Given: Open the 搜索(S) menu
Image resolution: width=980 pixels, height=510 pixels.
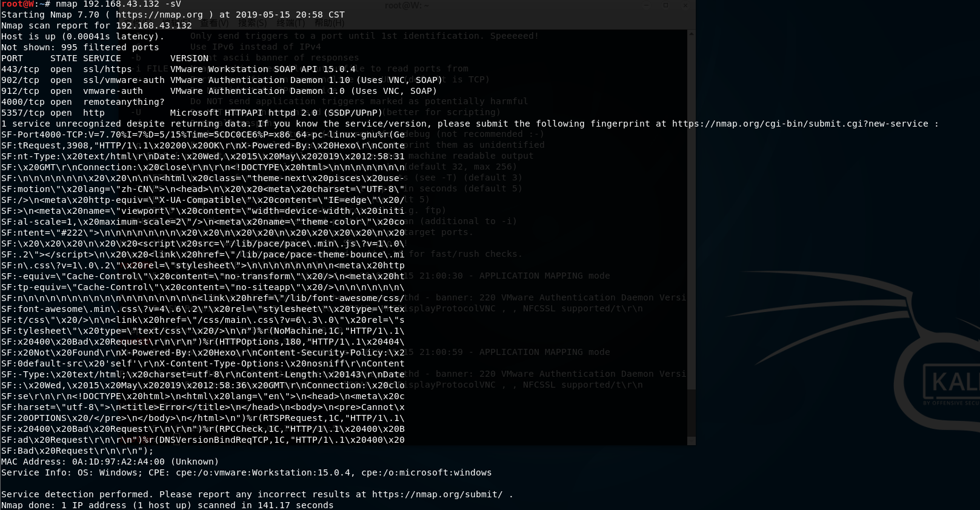Looking at the screenshot, I should pos(252,24).
